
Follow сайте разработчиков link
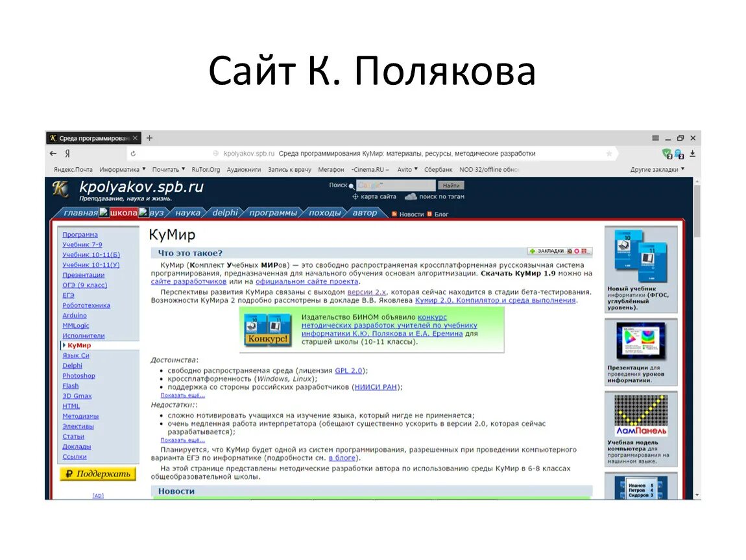coord(188,281)
